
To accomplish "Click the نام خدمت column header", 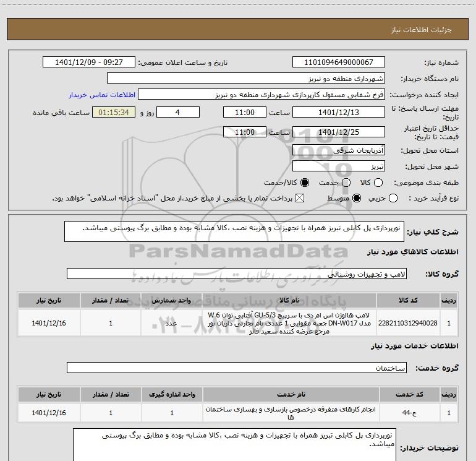I will point(291,394).
